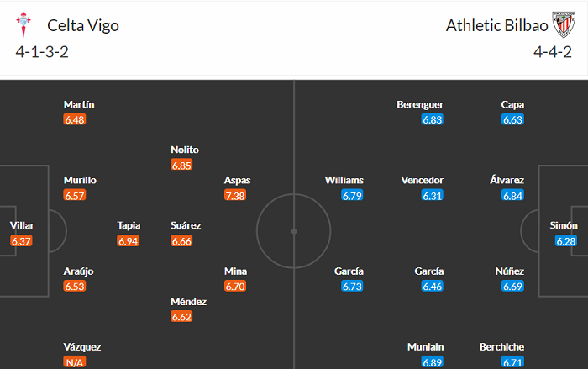
Task: Open the Celta Vigo team name link
Action: (83, 25)
